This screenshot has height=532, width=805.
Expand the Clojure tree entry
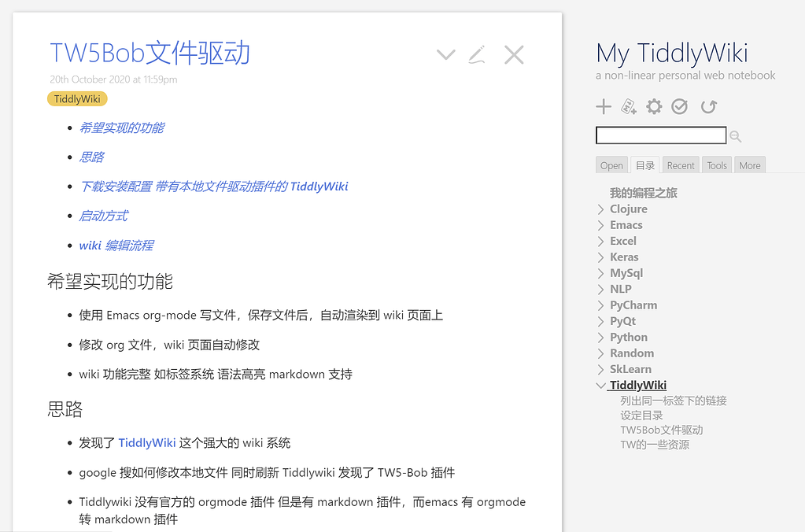tap(600, 209)
